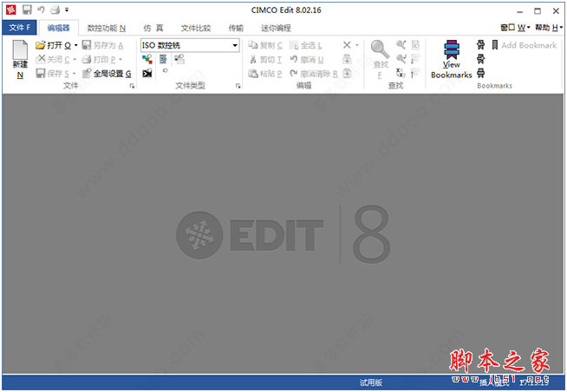This screenshot has height=392, width=567.
Task: Click the undo arrow in quick access toolbar
Action: pos(41,10)
